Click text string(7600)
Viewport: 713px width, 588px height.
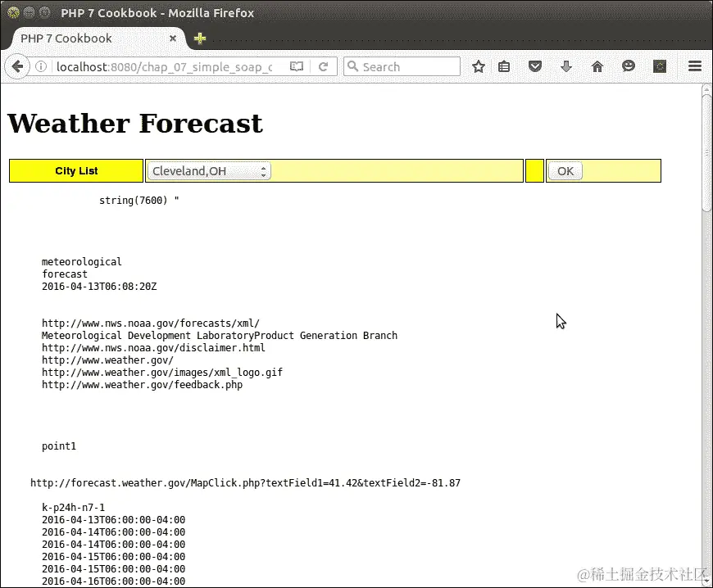tap(134, 201)
